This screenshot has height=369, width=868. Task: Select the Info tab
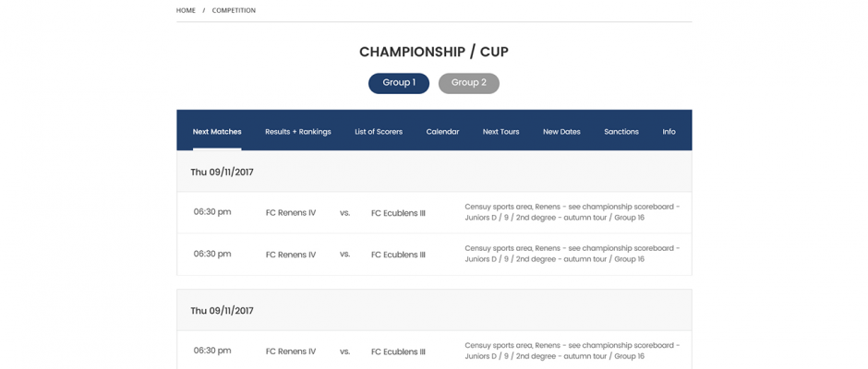669,132
